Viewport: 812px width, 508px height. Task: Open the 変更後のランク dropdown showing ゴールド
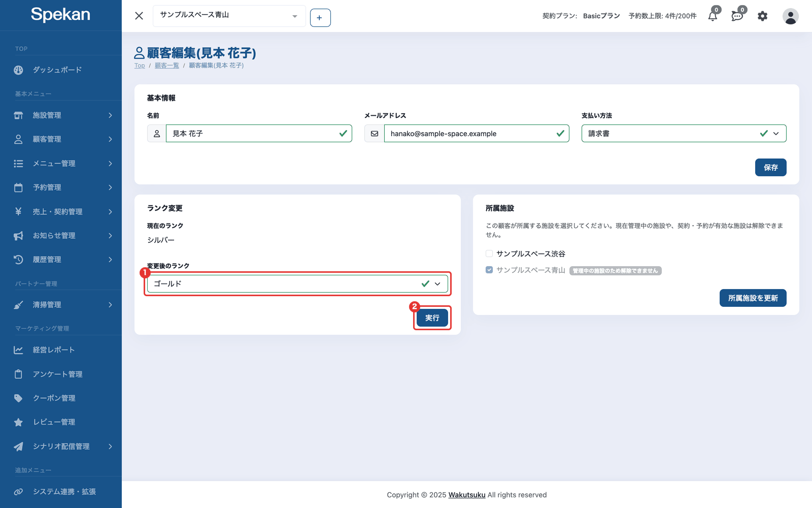click(x=297, y=284)
